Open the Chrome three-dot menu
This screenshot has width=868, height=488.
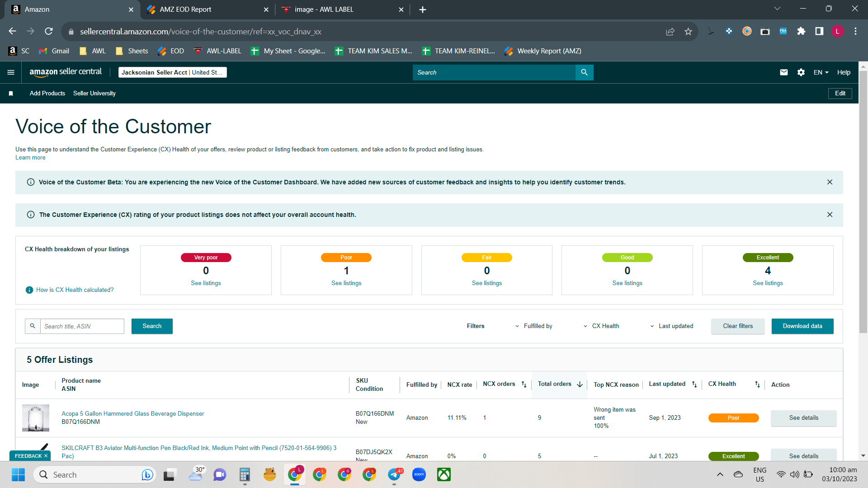[x=855, y=31]
